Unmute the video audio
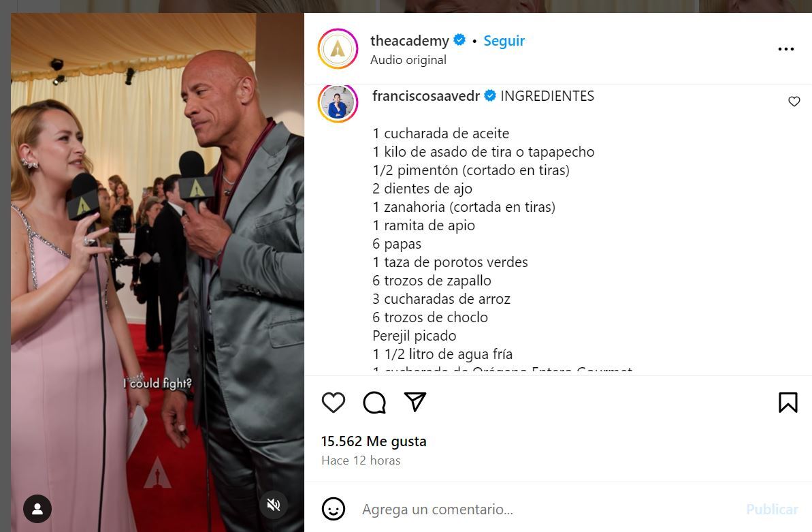Viewport: 812px width, 532px height. pos(274,505)
